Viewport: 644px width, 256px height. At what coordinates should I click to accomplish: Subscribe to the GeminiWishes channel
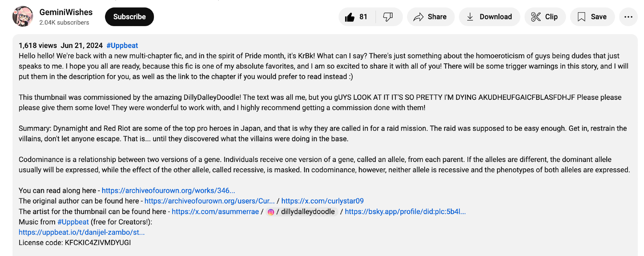click(129, 17)
